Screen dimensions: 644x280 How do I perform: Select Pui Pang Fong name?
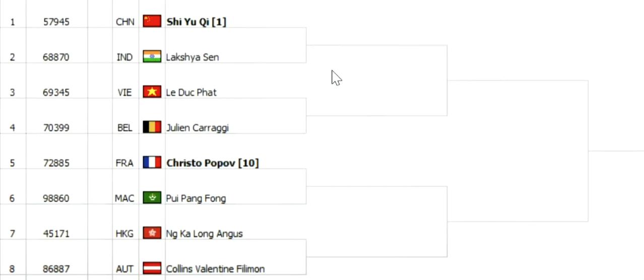(x=196, y=198)
